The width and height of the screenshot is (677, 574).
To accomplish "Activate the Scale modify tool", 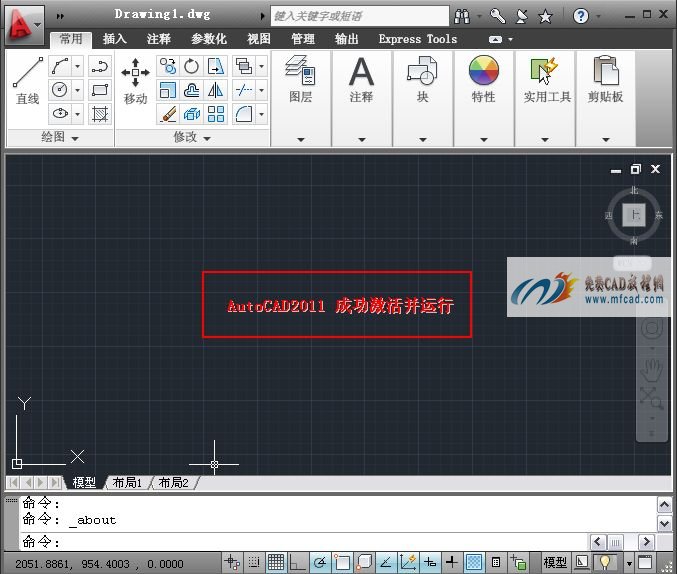I will 168,90.
